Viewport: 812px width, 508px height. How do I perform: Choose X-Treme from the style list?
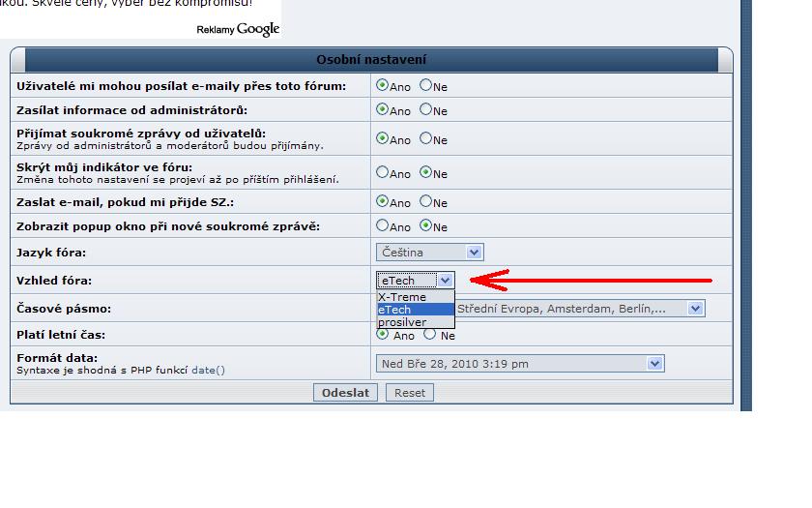(402, 297)
